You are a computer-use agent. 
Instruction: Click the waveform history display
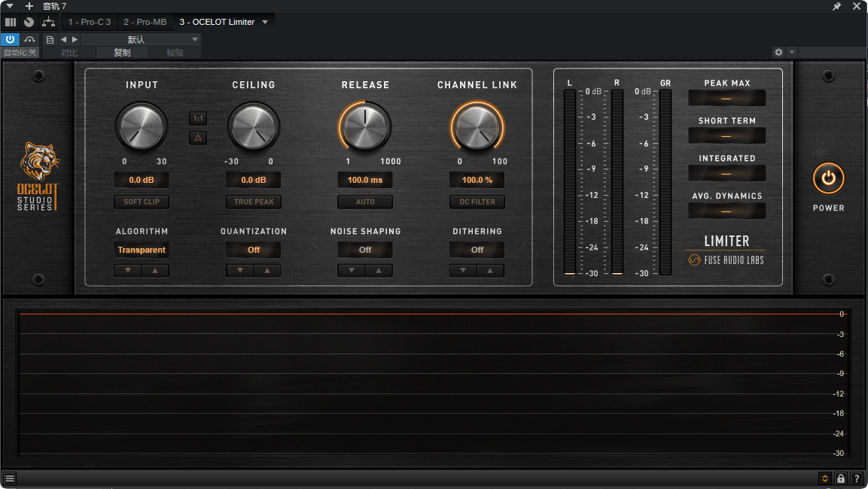point(432,383)
